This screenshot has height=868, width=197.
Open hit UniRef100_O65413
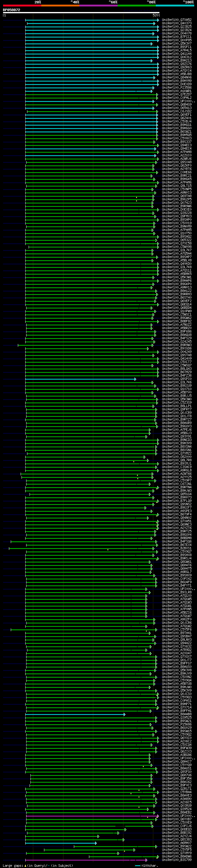coord(177,108)
